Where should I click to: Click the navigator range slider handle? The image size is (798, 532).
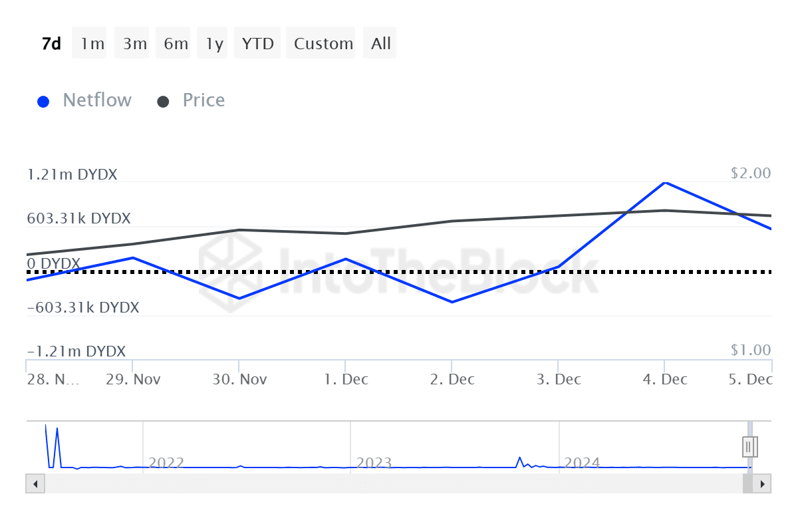click(749, 446)
